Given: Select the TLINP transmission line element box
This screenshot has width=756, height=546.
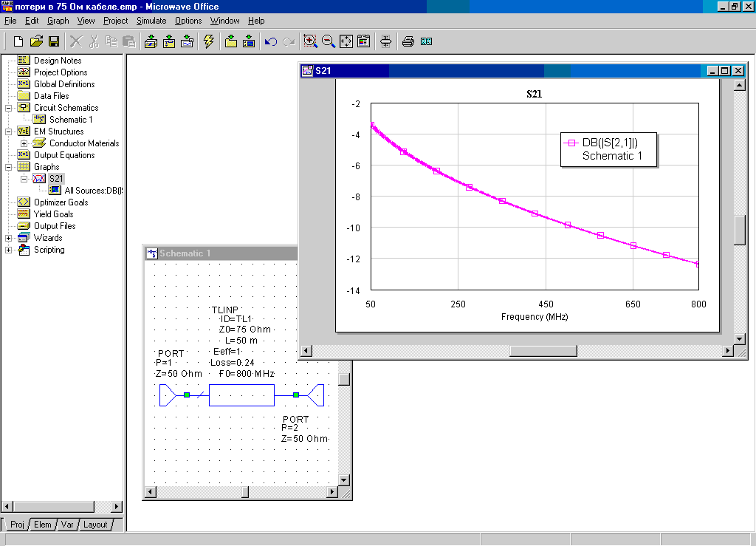Looking at the screenshot, I should pyautogui.click(x=241, y=395).
